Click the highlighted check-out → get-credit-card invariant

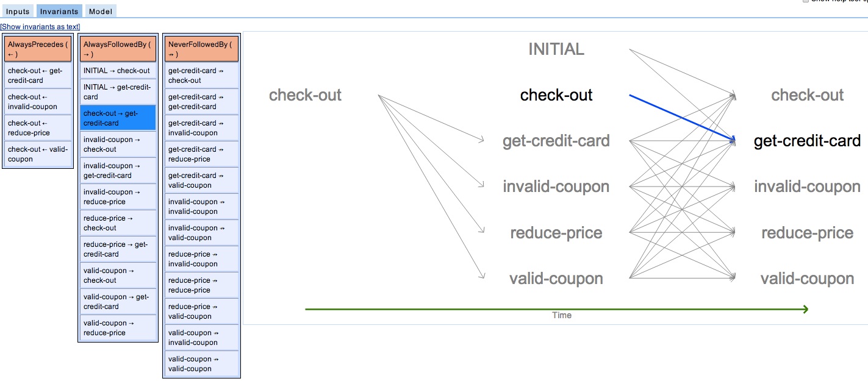[118, 118]
